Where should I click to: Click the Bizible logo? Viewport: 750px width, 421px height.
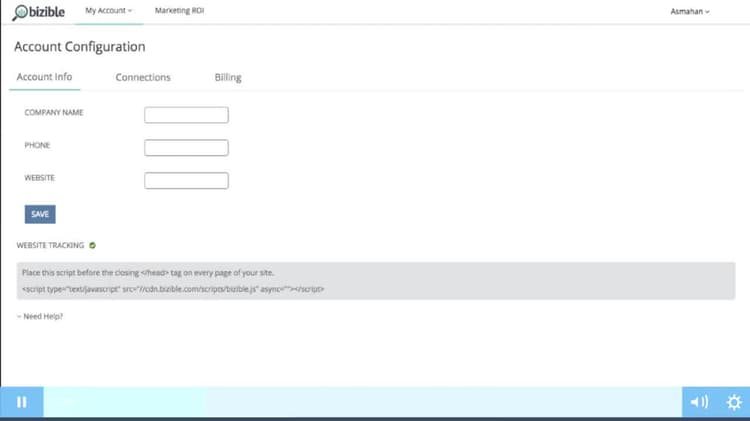click(x=38, y=12)
